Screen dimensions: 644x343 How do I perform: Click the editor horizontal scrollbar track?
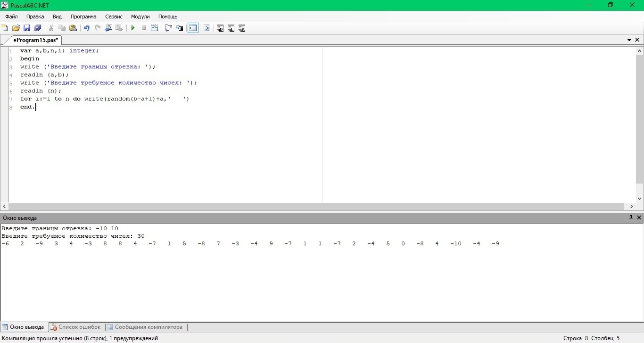coord(316,207)
